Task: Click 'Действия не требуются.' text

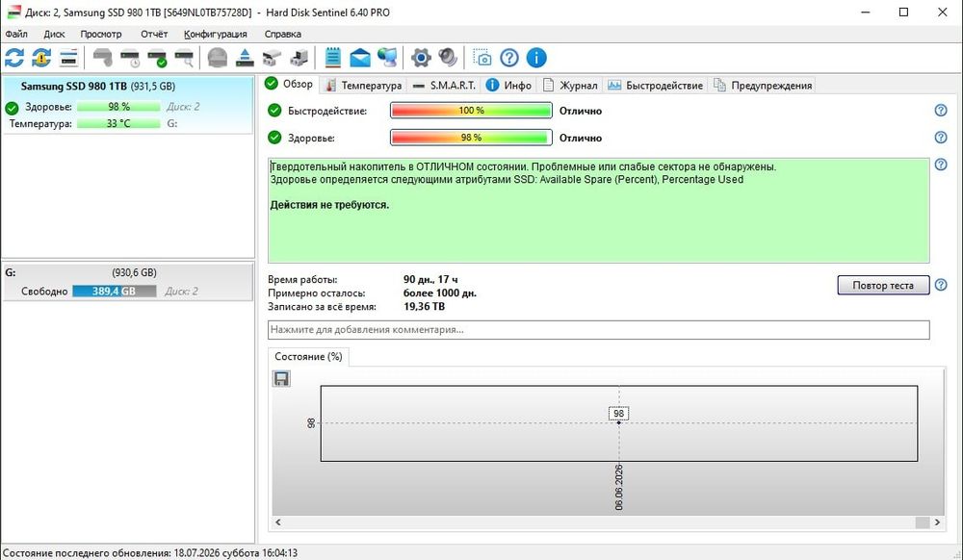Action: pos(329,205)
